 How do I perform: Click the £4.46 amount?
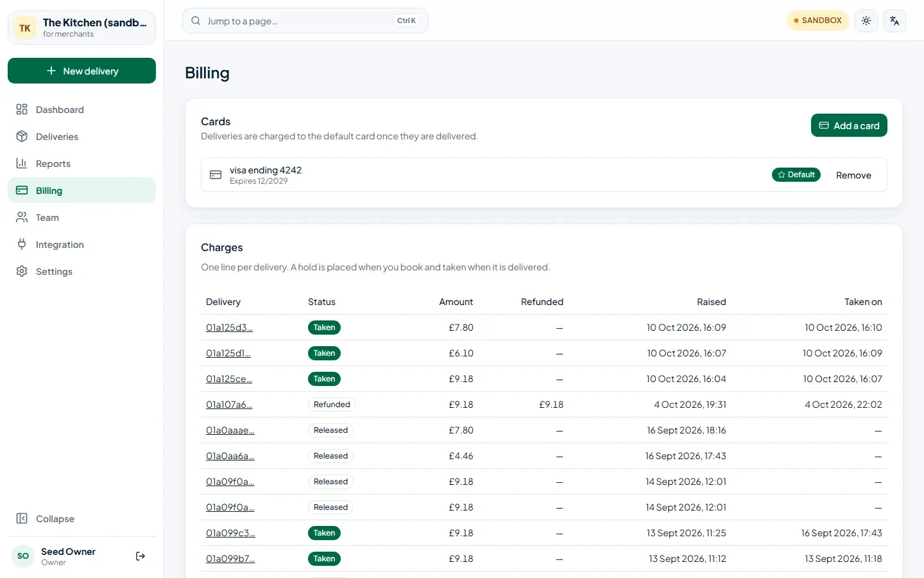[x=461, y=456]
